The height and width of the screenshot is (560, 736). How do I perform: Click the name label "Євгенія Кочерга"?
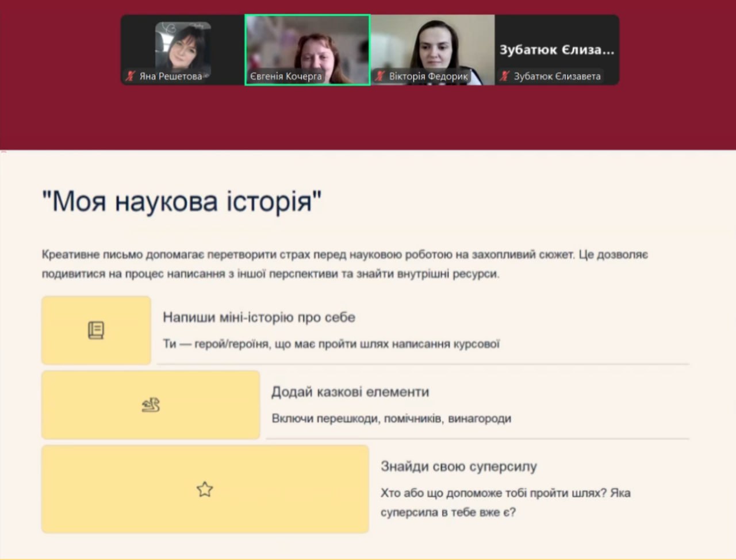286,76
